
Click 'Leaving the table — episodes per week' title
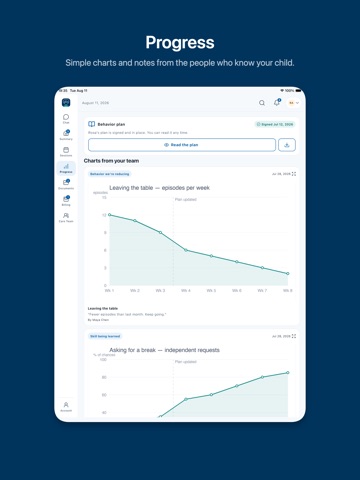point(160,188)
